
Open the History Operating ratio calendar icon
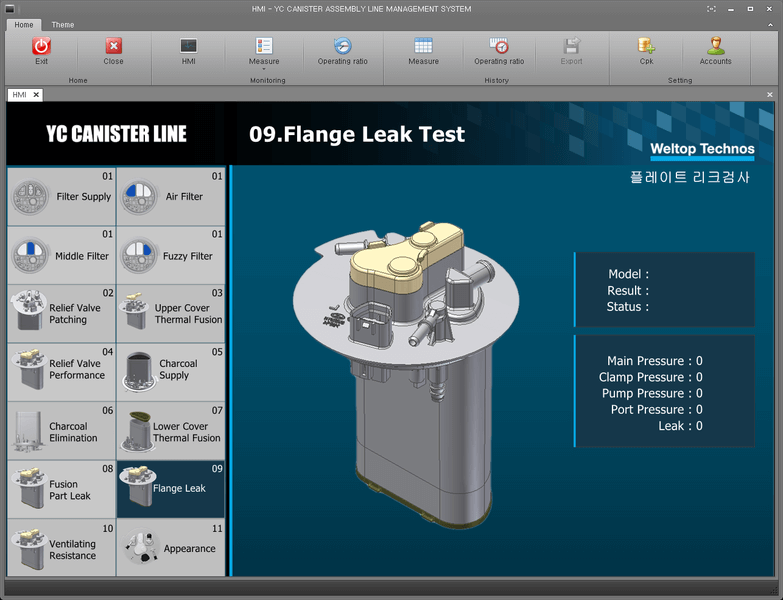pyautogui.click(x=498, y=47)
